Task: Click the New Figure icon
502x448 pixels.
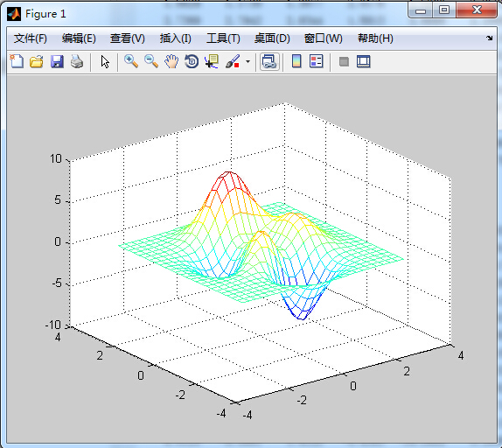Action: coord(17,61)
